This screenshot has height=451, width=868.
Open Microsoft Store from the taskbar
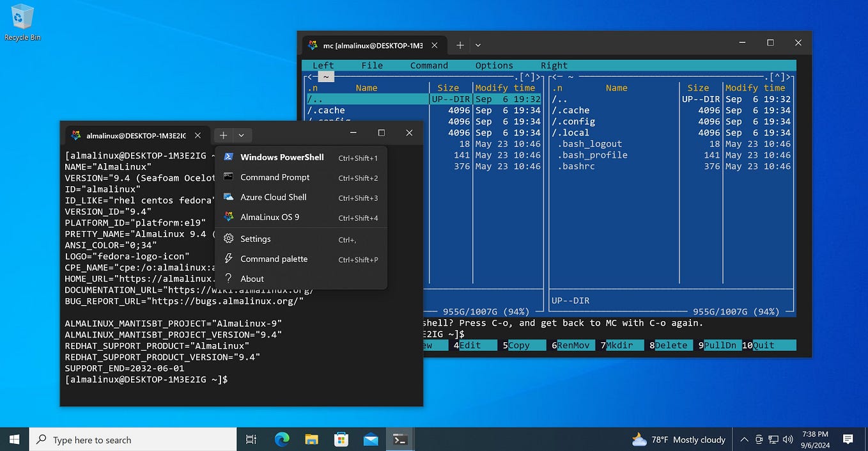[x=341, y=439]
